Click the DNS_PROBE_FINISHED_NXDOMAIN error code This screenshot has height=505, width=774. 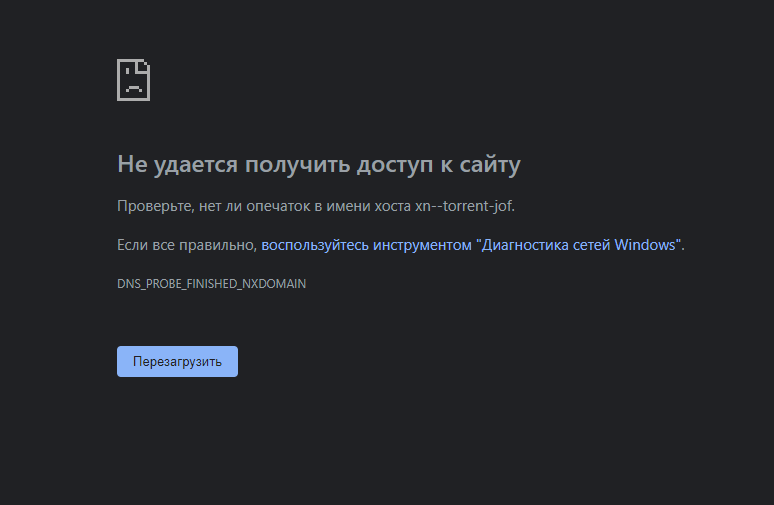(211, 284)
